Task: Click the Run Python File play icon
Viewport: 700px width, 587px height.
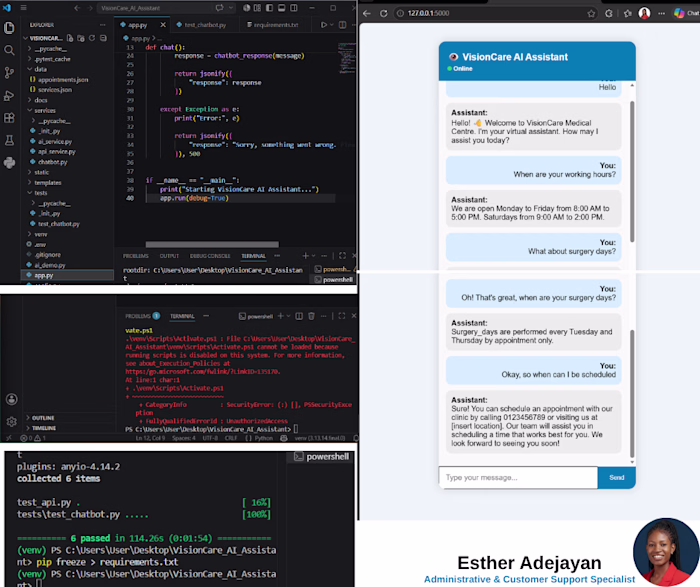Action: tap(324, 25)
